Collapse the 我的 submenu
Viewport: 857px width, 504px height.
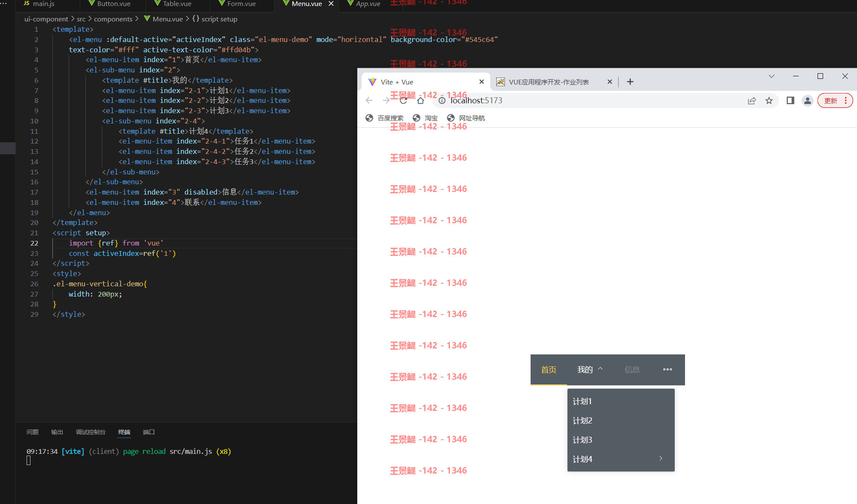click(x=590, y=370)
